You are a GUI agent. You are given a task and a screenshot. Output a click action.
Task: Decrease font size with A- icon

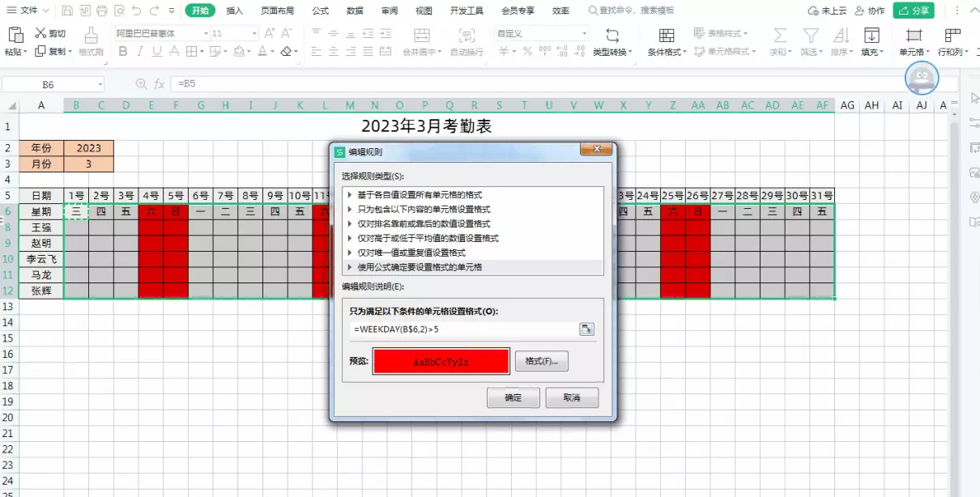[x=286, y=34]
